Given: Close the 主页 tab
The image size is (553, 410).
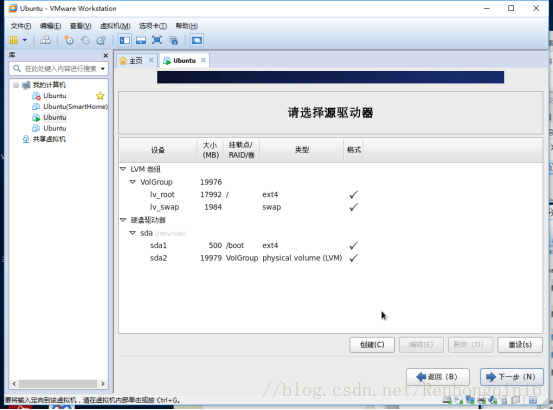Looking at the screenshot, I should [151, 60].
